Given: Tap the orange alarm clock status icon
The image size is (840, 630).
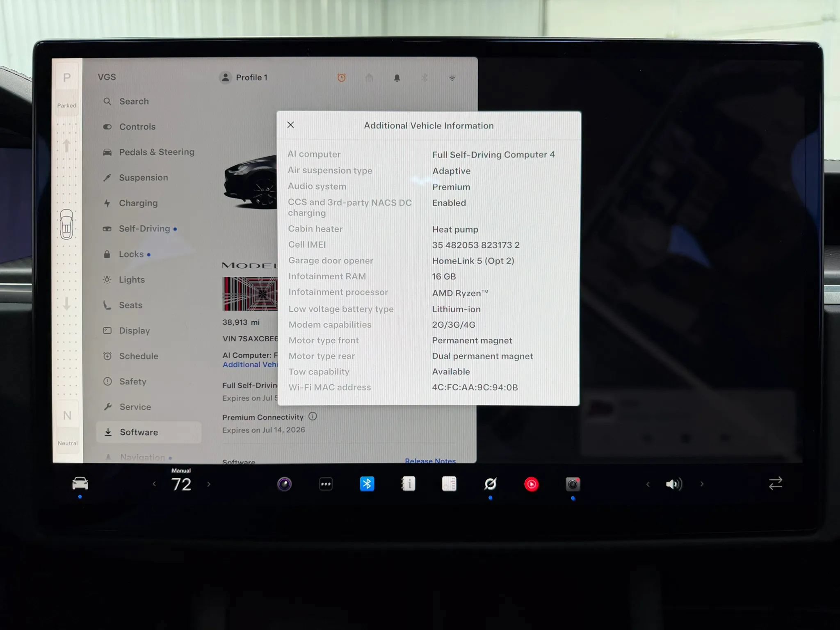Looking at the screenshot, I should [x=341, y=78].
